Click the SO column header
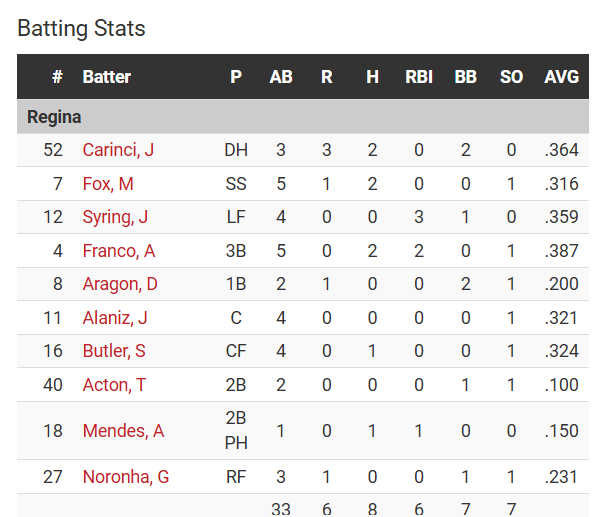 [511, 77]
